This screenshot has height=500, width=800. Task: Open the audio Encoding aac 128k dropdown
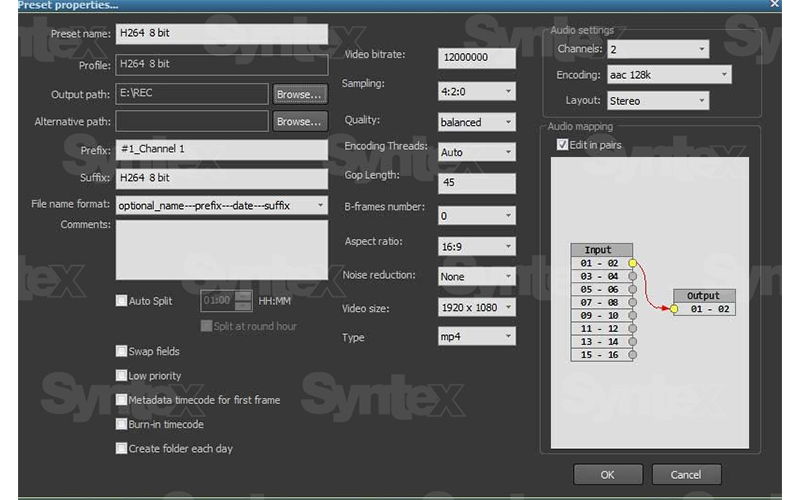(669, 74)
